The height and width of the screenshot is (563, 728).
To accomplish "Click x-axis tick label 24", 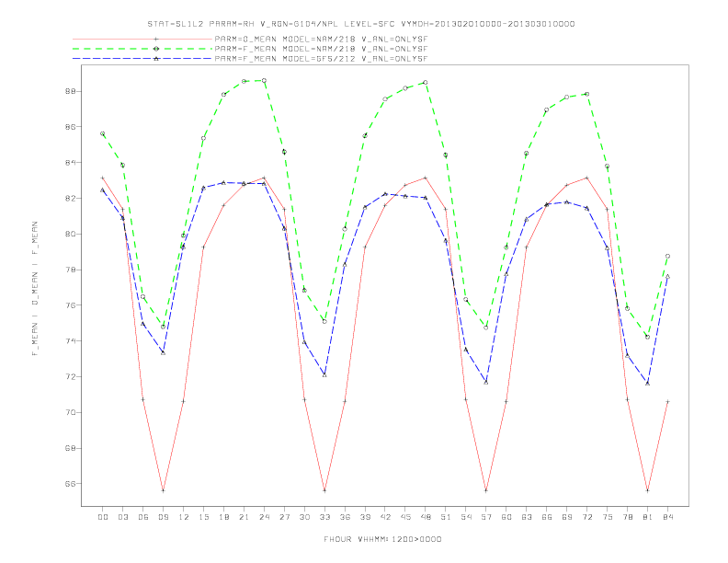I will pos(264,517).
